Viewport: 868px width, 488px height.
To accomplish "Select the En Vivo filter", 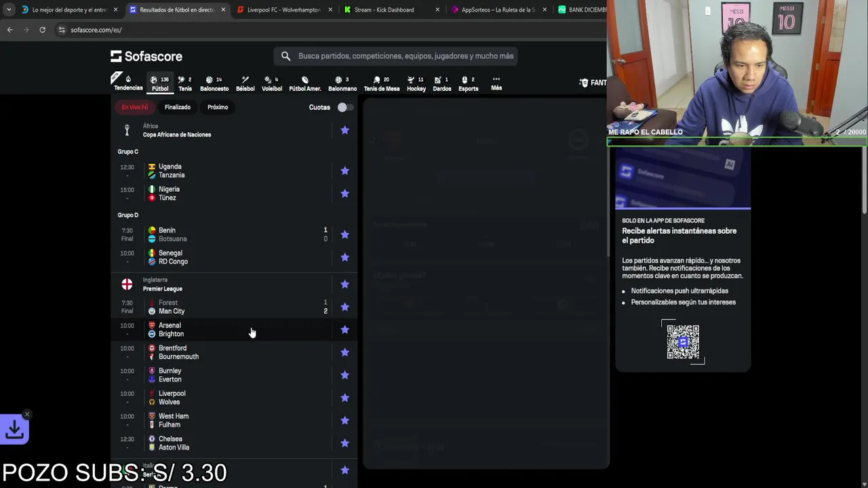I will coord(134,107).
